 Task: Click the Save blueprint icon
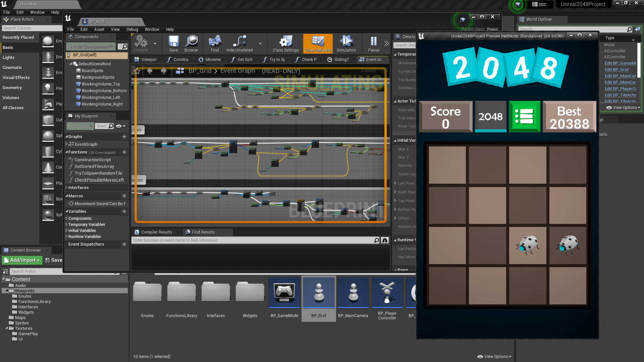[173, 44]
